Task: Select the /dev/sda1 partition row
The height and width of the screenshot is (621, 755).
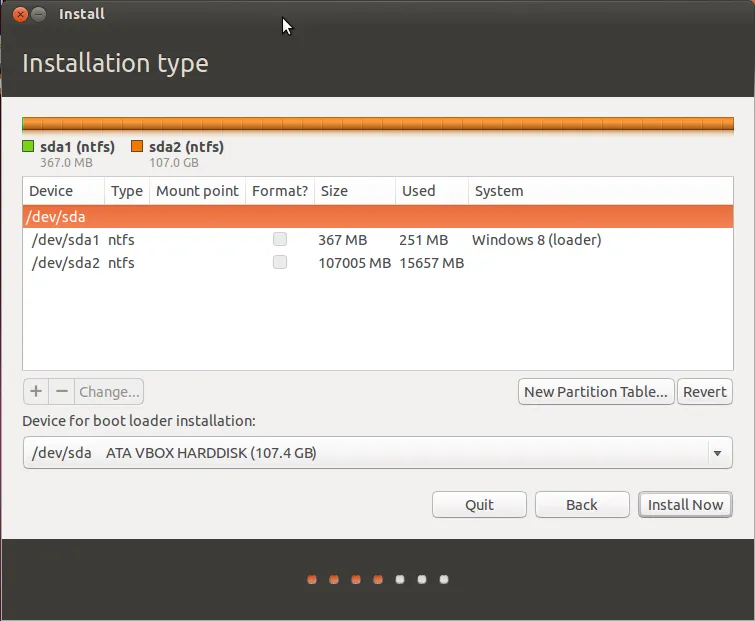Action: pyautogui.click(x=378, y=240)
